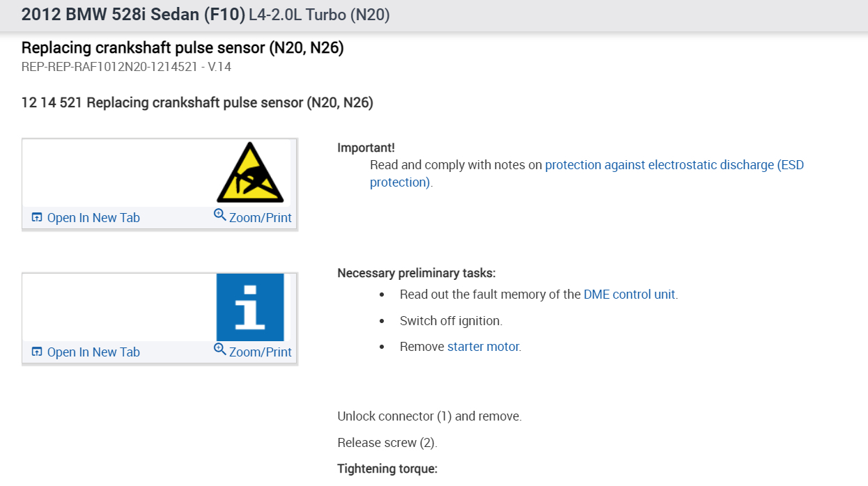Screen dimensions: 868x486
Task: Open the info image via 'Open In New Tab' text
Action: point(93,352)
